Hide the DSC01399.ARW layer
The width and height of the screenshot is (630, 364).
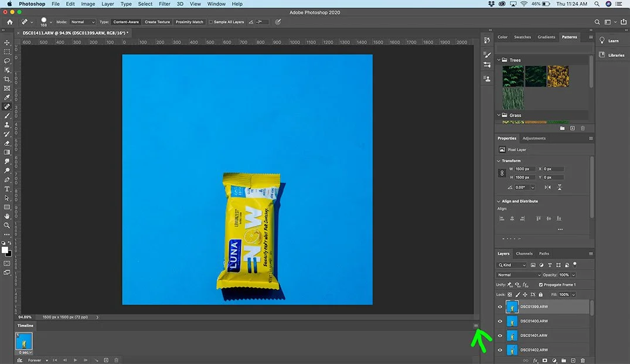[x=500, y=307]
